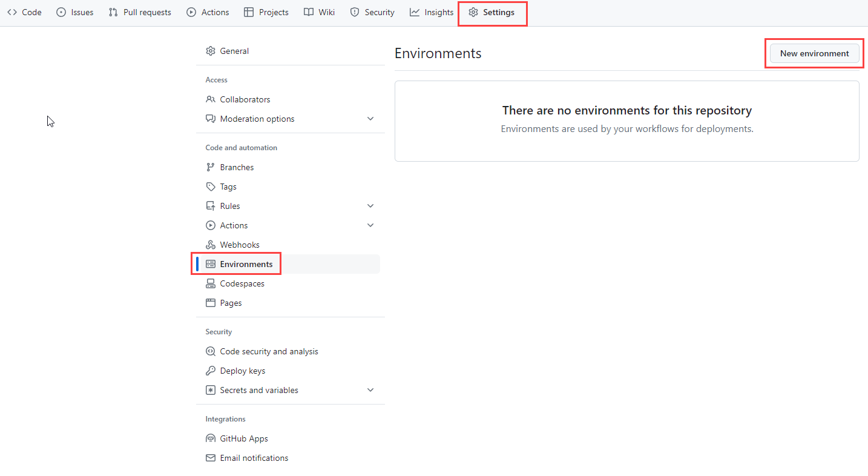Open the Code tab
Screen dimensions: 868x476
click(x=24, y=12)
